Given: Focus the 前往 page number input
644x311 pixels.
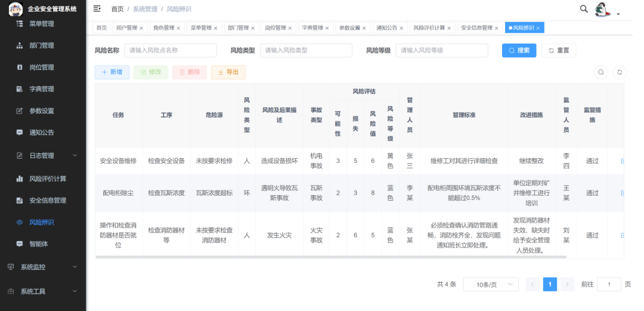Looking at the screenshot, I should coord(609,284).
